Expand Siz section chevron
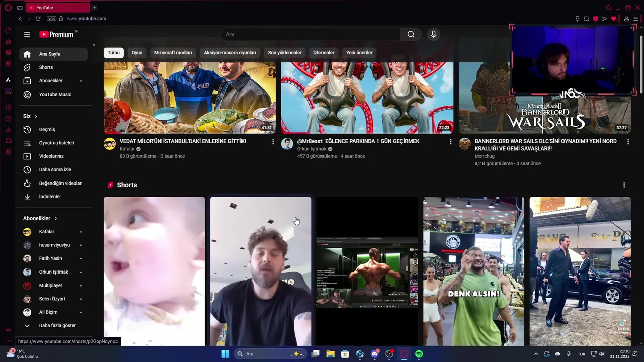The width and height of the screenshot is (644, 362). pos(36,116)
